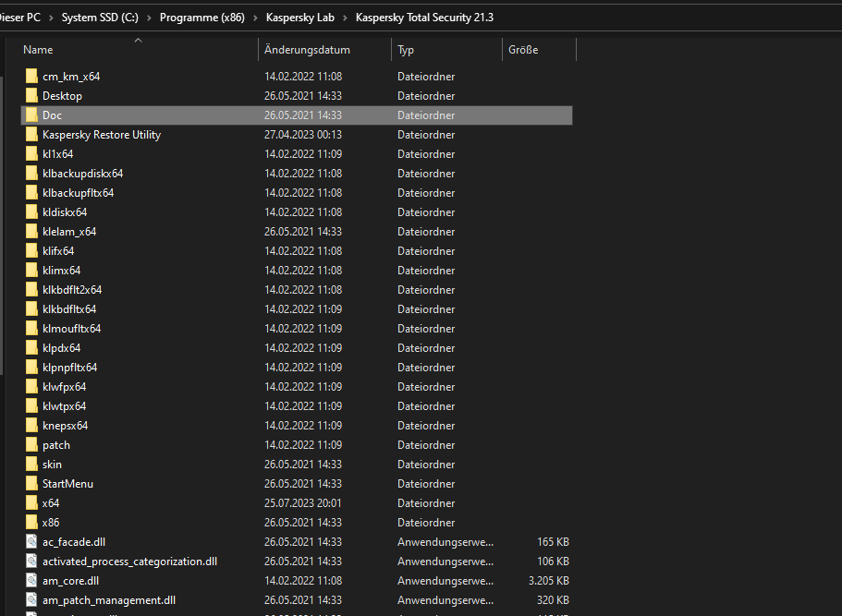Click the 320 KB size value
This screenshot has height=616, width=842.
553,600
